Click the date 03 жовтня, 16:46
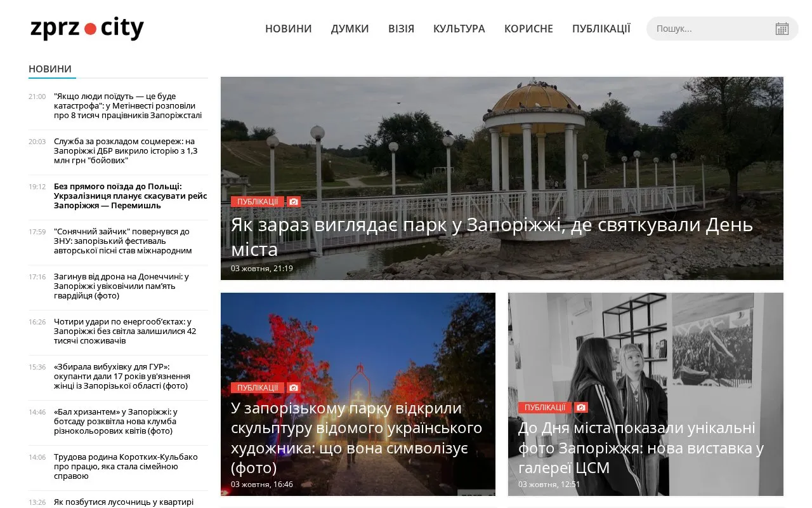812x508 pixels. 262,485
